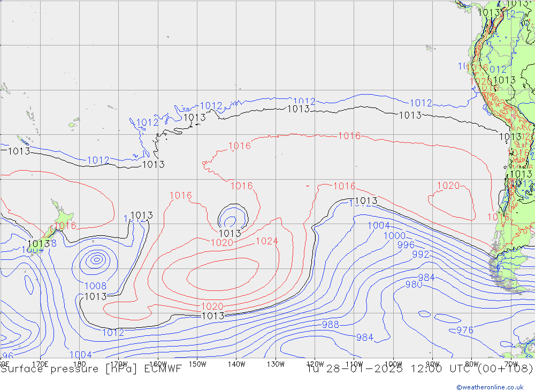Click the Surface pressure [hPa] ECMWF title

tap(91, 368)
